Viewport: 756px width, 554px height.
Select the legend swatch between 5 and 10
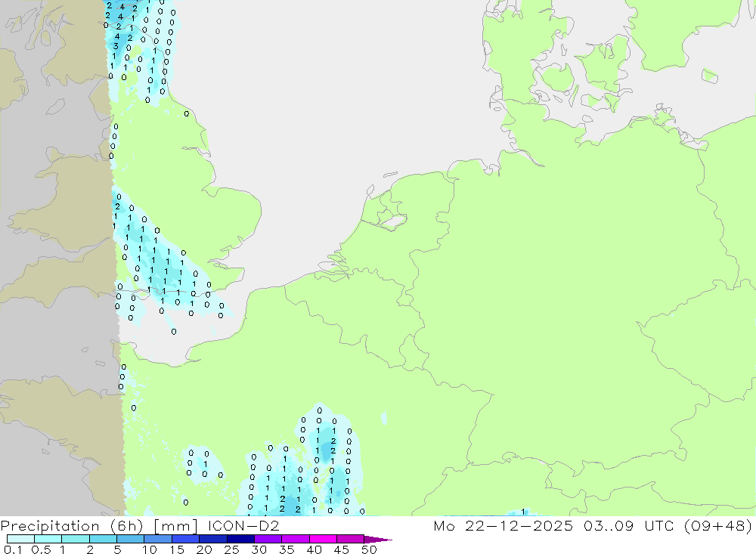click(x=131, y=539)
